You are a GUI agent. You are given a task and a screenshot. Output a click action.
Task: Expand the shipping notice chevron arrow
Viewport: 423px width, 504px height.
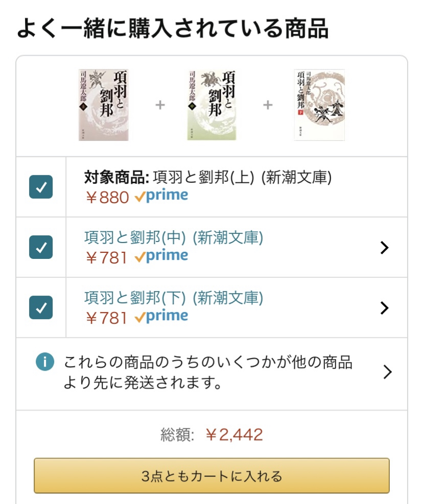(x=387, y=372)
